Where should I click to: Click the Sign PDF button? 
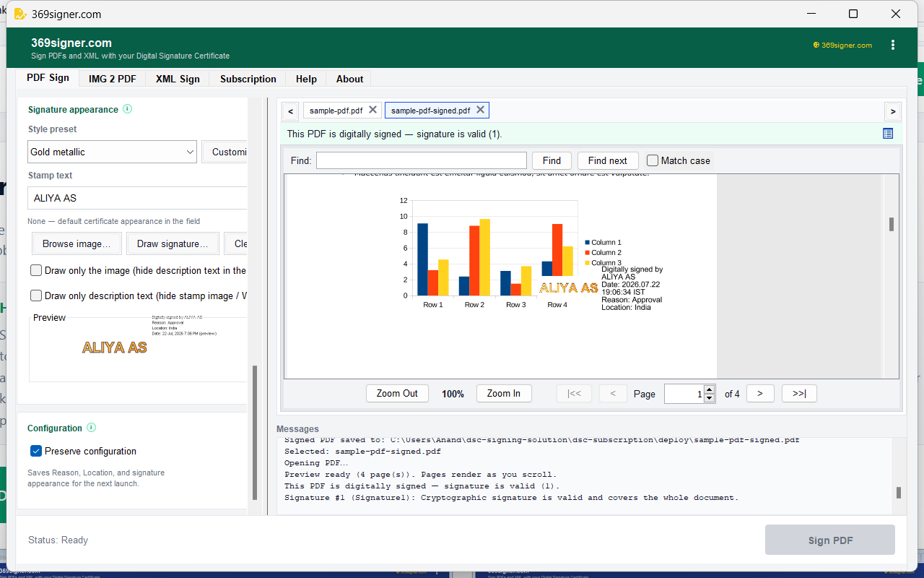point(830,540)
